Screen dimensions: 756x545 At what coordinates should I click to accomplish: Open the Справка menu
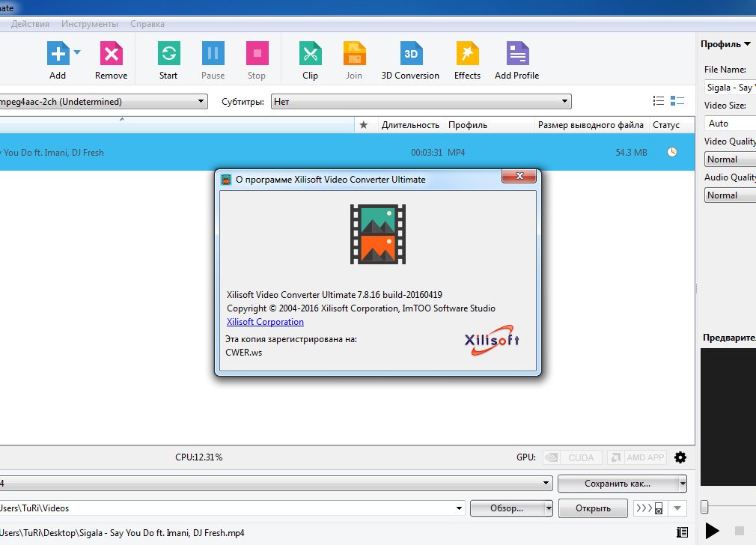pos(147,24)
